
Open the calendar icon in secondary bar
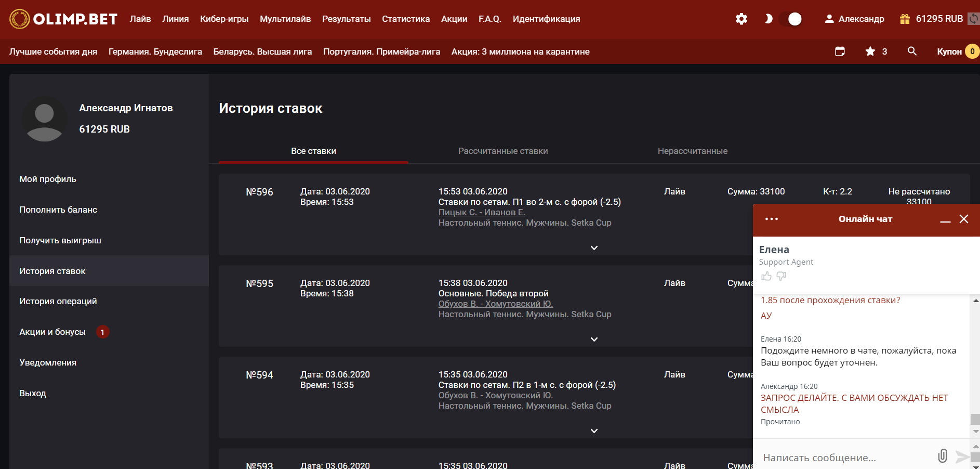coord(840,51)
